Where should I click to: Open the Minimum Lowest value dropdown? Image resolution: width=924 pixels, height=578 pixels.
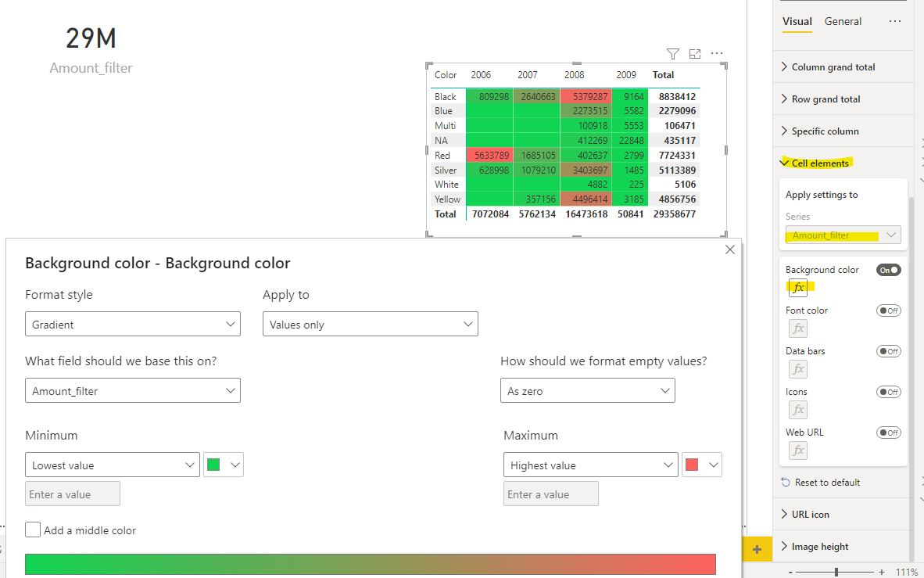pos(112,465)
